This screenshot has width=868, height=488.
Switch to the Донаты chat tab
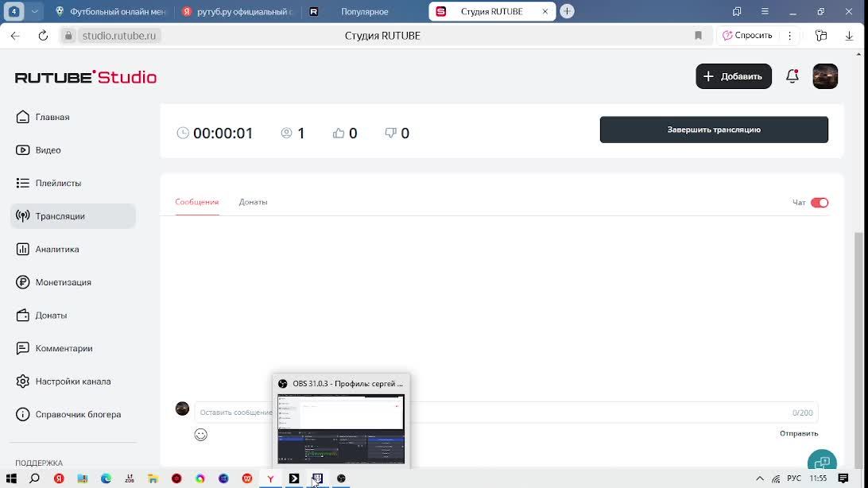pos(253,202)
